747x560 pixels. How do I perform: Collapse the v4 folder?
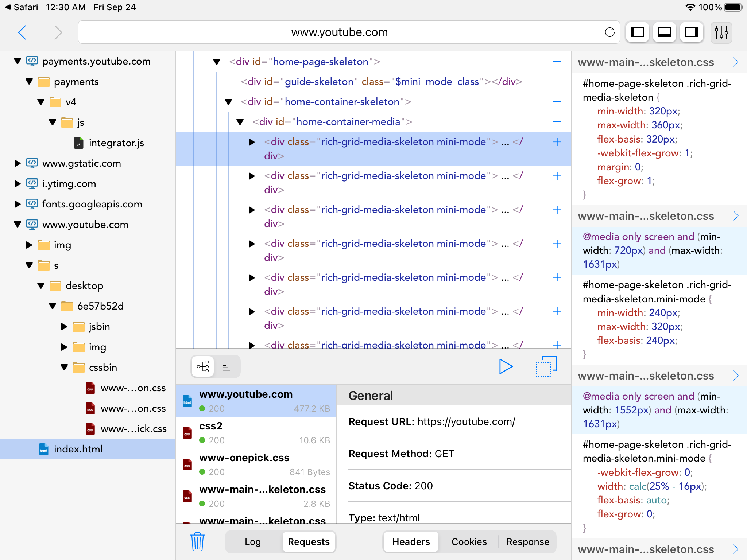click(x=41, y=102)
